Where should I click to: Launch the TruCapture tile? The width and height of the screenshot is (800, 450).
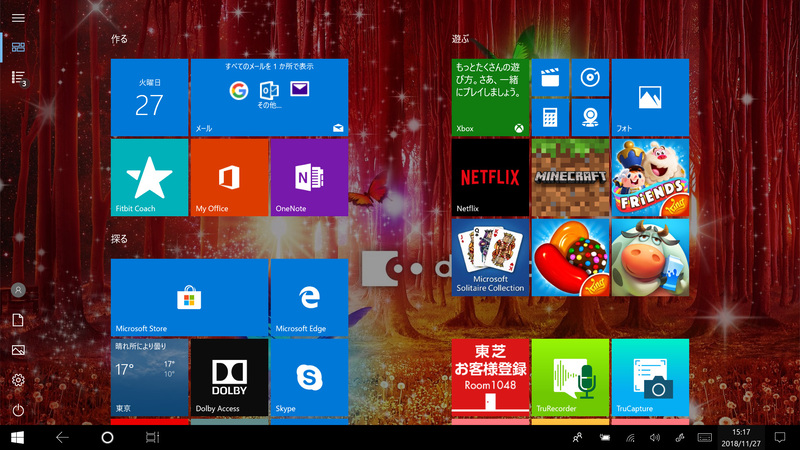tap(651, 378)
